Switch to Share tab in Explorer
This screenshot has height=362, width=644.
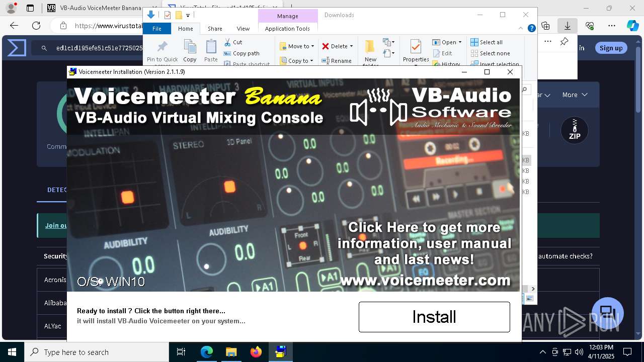pos(215,29)
